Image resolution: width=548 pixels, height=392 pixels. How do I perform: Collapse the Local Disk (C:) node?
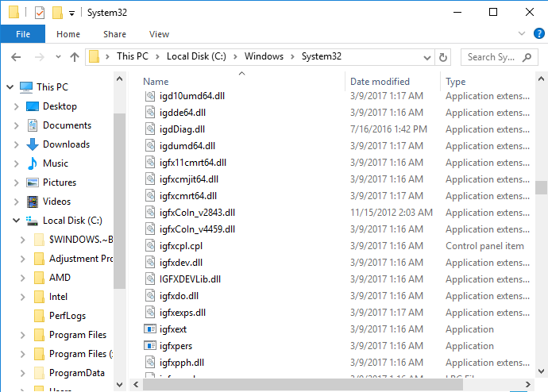coord(16,221)
